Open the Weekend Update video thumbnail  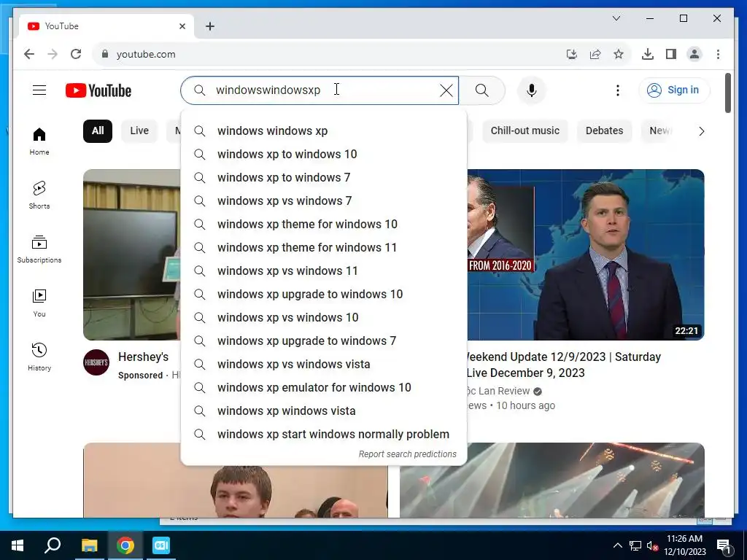point(586,254)
